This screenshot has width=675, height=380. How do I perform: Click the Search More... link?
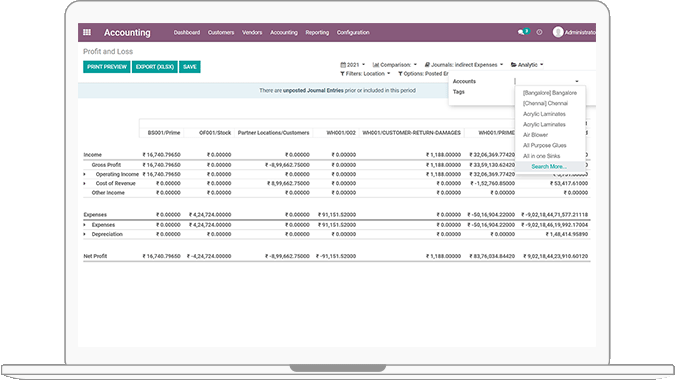click(x=548, y=167)
